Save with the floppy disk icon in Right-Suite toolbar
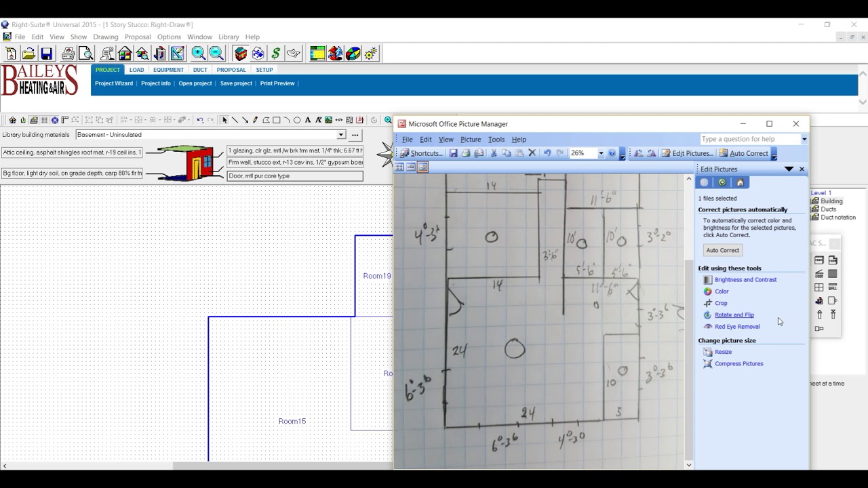This screenshot has height=488, width=868. tap(46, 54)
